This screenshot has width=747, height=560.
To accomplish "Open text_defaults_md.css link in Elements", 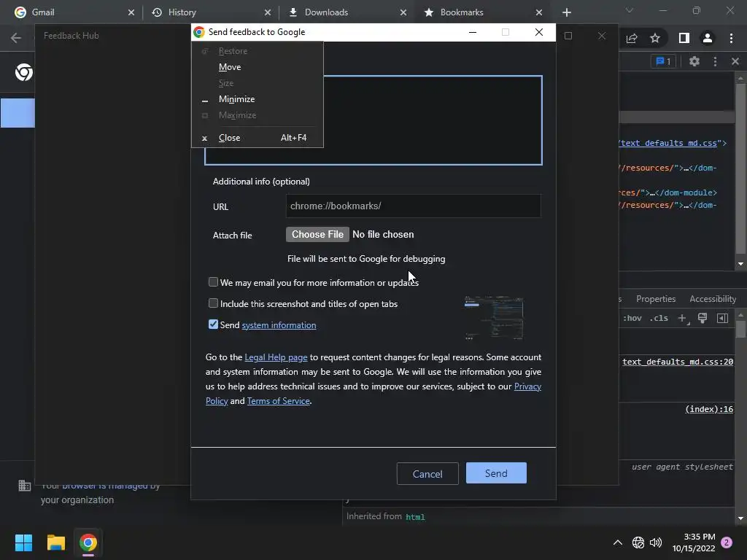I will (667, 143).
